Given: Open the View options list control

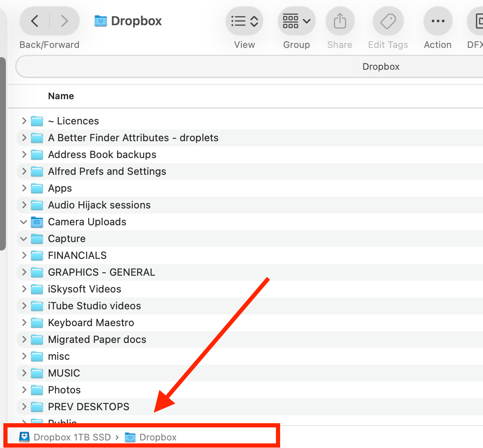Looking at the screenshot, I should coord(244,21).
